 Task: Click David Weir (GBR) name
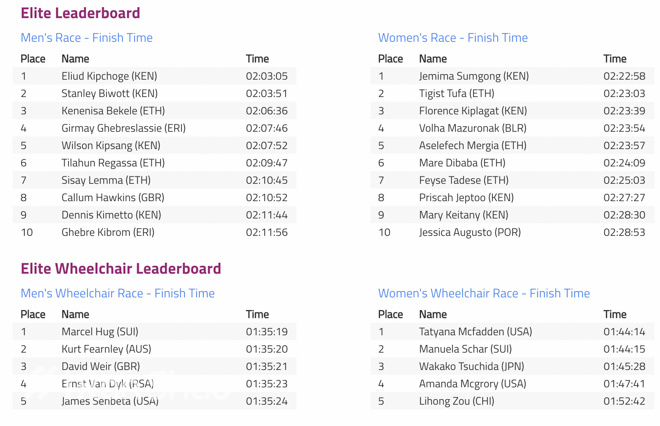[100, 366]
